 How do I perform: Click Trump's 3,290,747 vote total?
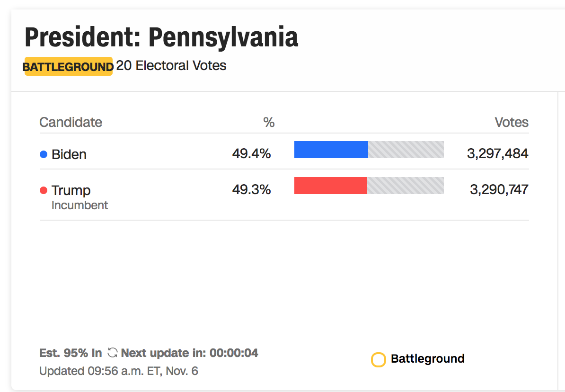499,189
